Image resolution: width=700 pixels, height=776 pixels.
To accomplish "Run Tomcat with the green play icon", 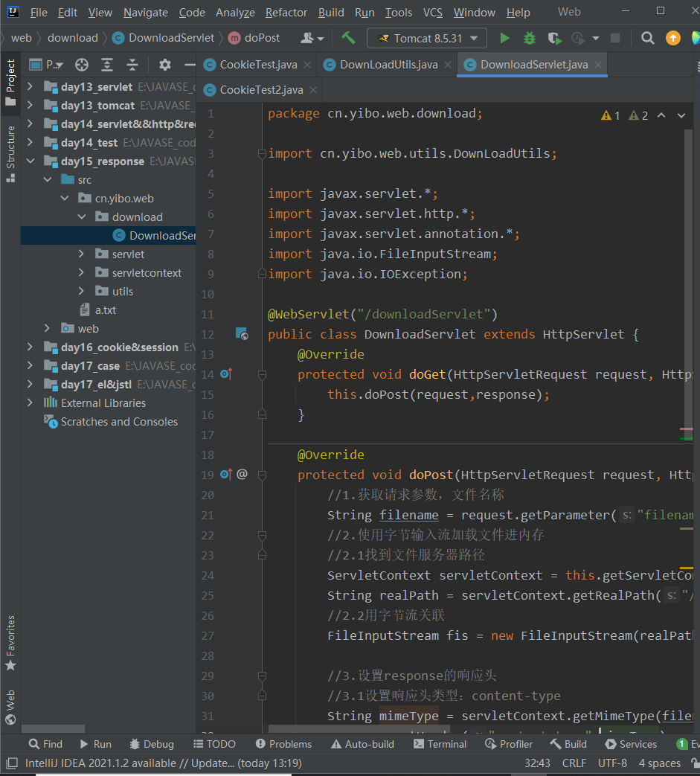I will click(504, 38).
